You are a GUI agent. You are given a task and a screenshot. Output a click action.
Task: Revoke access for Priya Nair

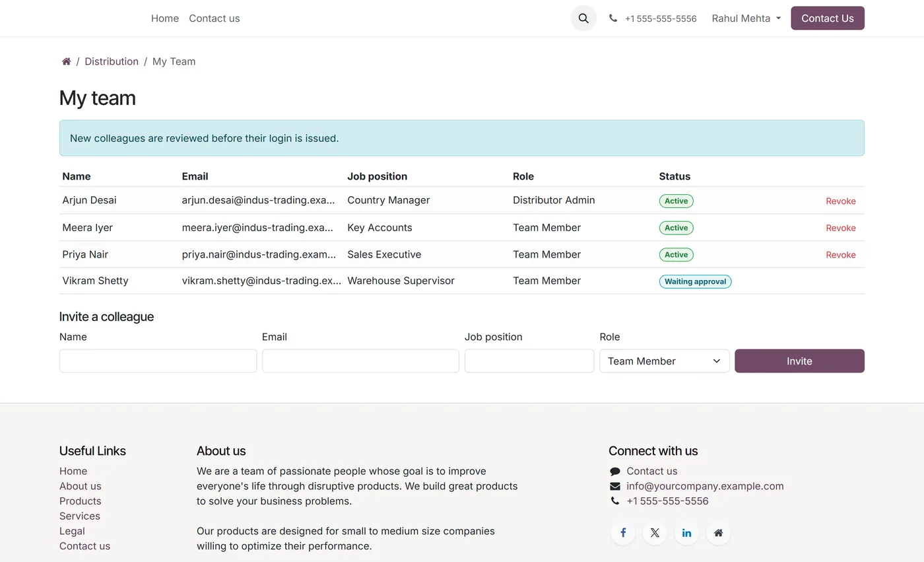point(841,255)
